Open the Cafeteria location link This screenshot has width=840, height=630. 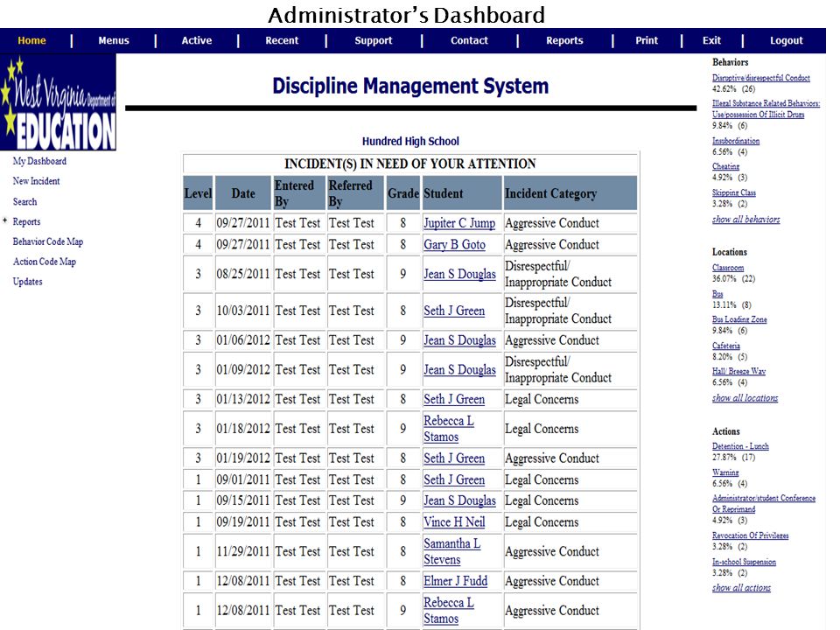pos(726,346)
